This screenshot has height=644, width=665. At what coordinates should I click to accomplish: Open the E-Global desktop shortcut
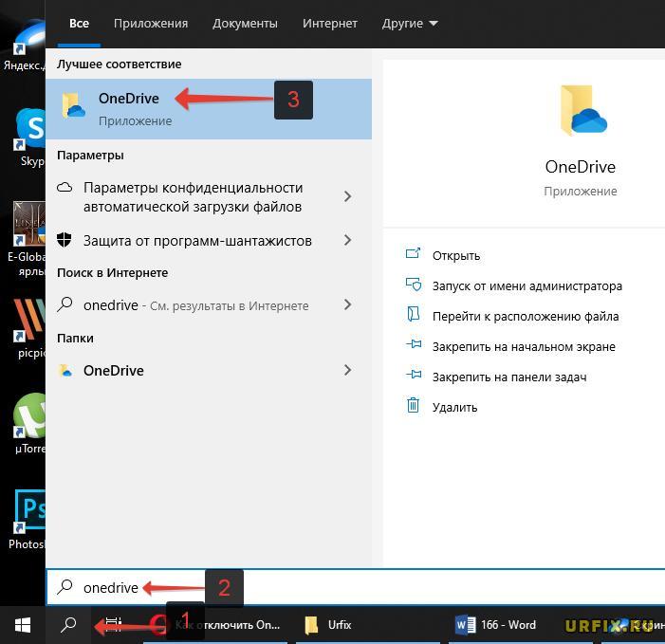27,240
